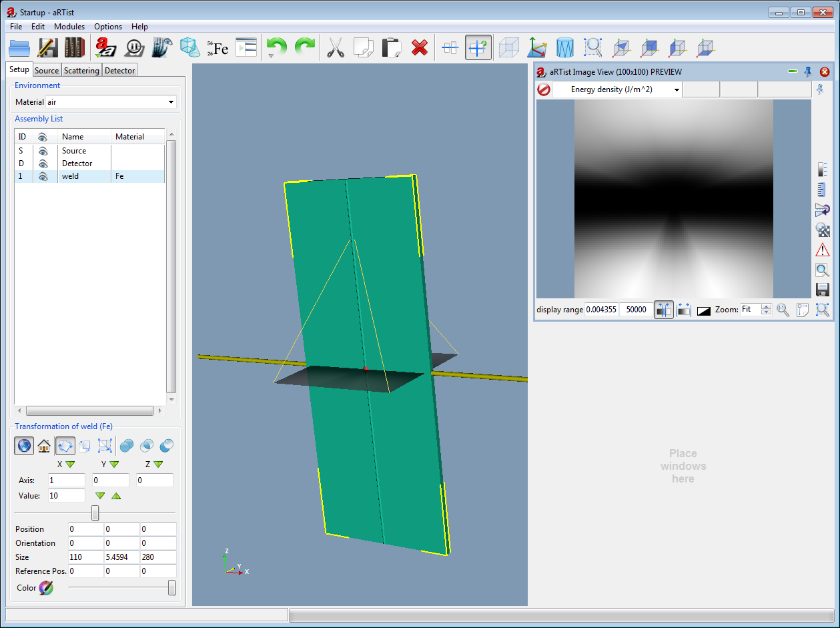Click the green redo arrow
The image size is (840, 628).
pos(305,47)
